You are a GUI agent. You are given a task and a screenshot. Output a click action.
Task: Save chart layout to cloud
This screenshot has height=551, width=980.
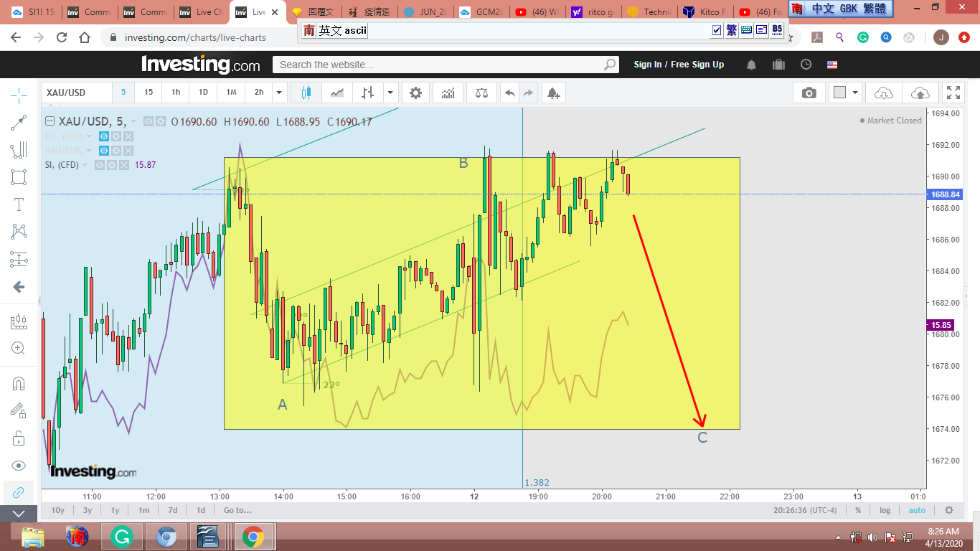(x=920, y=93)
